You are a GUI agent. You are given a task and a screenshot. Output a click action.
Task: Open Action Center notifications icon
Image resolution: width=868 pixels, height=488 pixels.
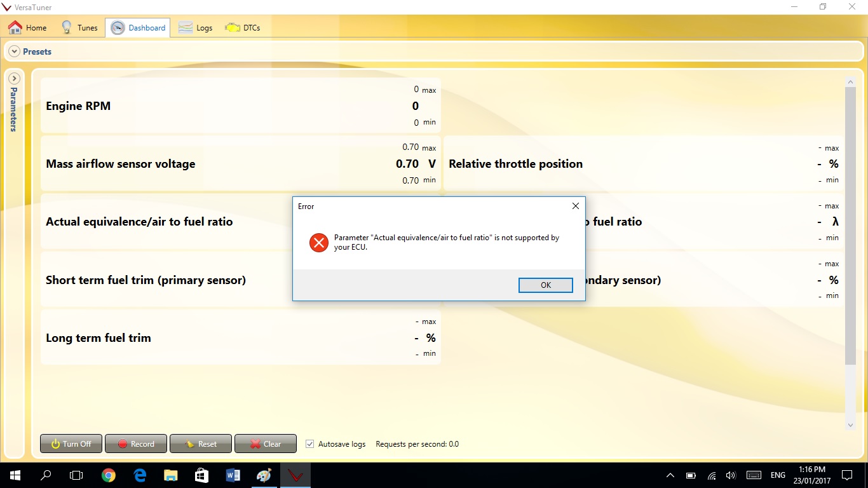click(x=847, y=475)
